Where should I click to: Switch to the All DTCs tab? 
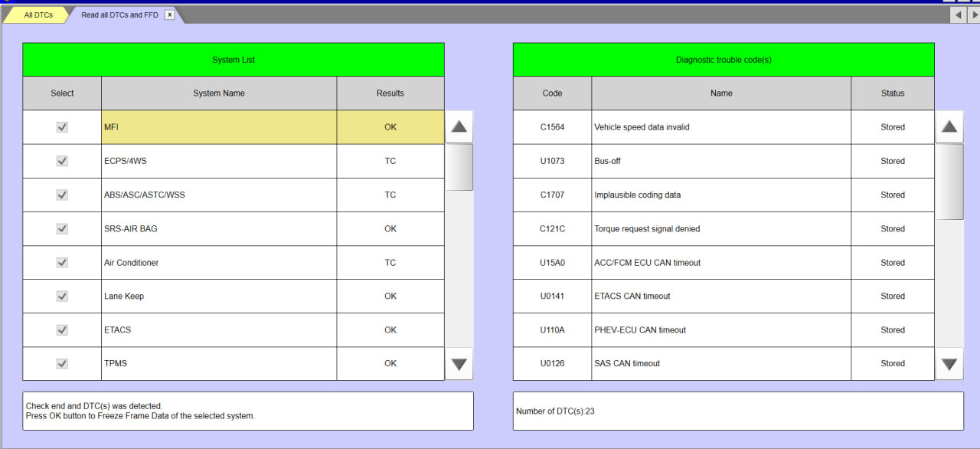point(38,15)
